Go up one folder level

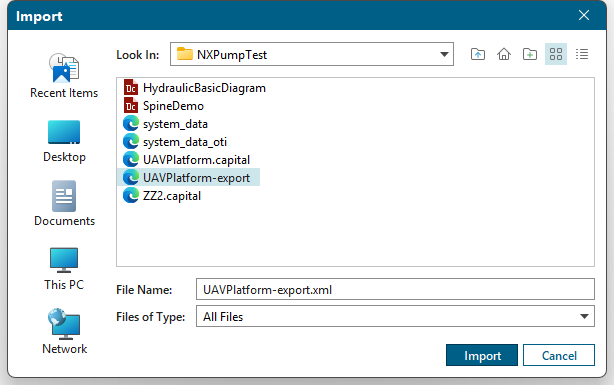(x=478, y=54)
